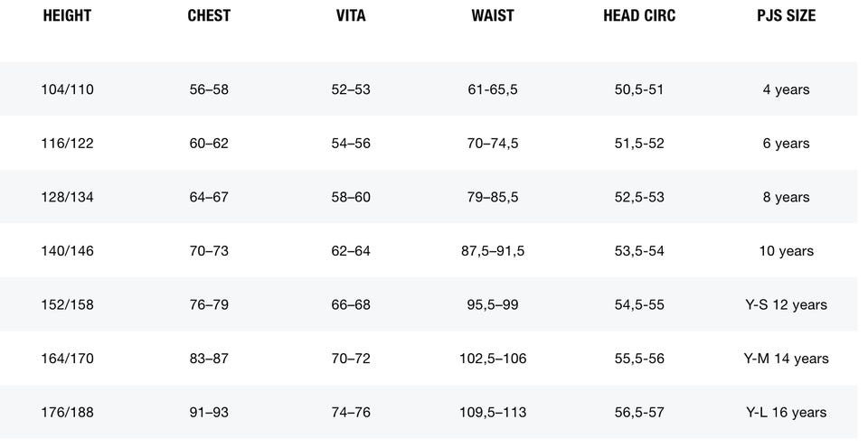Screen dimensions: 868x448
Task: Click the HEAD CIRC column header
Action: 639,16
